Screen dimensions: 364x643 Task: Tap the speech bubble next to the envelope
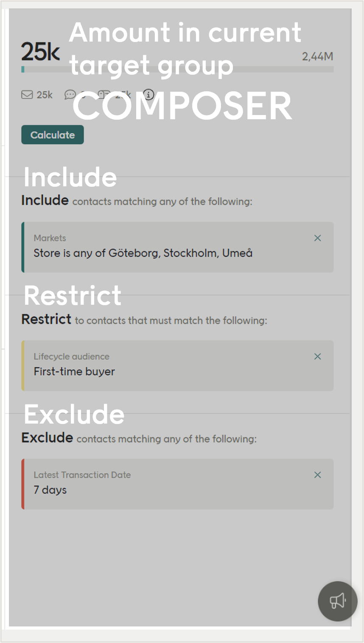click(x=70, y=95)
